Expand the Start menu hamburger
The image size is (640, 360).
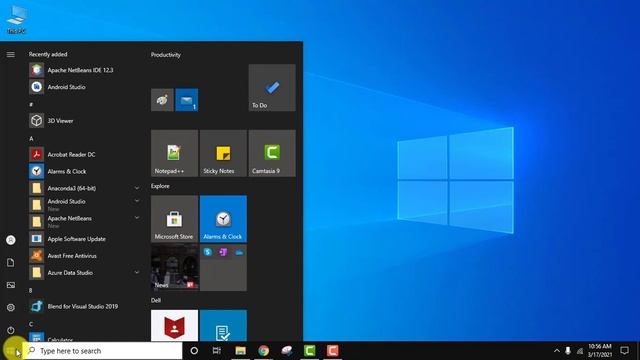[11, 54]
